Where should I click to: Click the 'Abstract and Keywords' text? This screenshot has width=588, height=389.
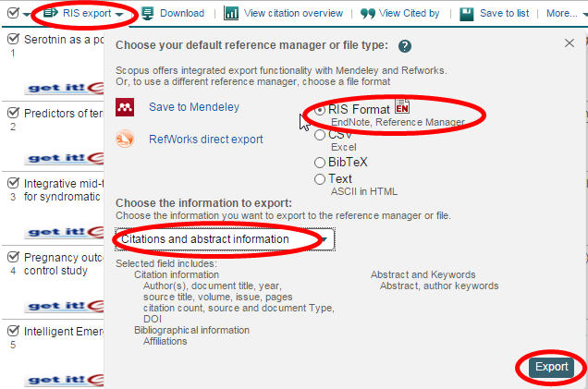pyautogui.click(x=423, y=274)
